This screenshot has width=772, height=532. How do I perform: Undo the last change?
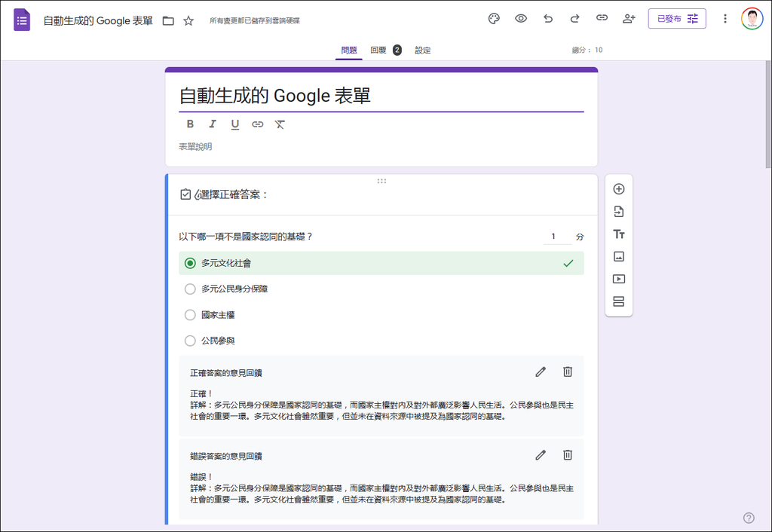(x=548, y=19)
